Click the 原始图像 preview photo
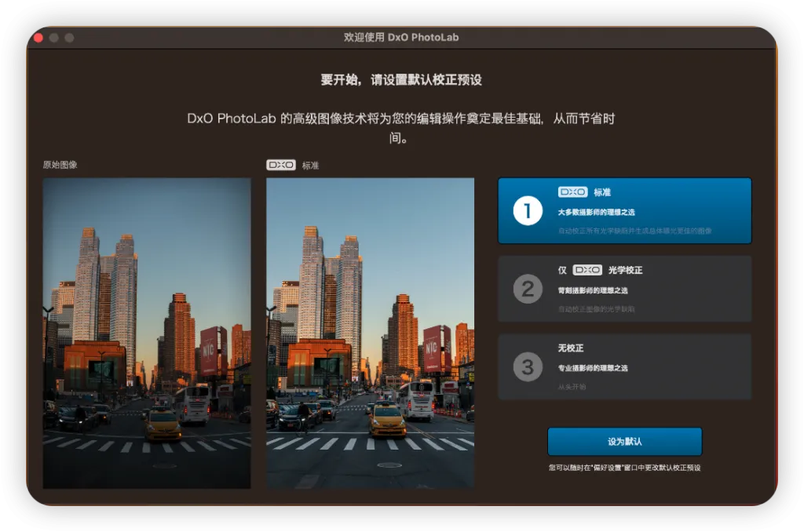Screen dimensions: 804x532 pyautogui.click(x=147, y=333)
